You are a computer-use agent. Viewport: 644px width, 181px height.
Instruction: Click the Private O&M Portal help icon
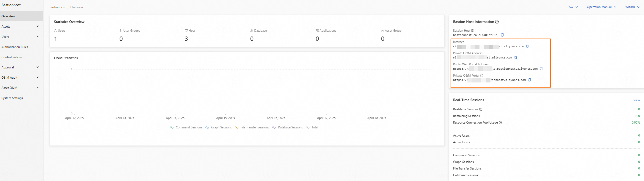(482, 76)
